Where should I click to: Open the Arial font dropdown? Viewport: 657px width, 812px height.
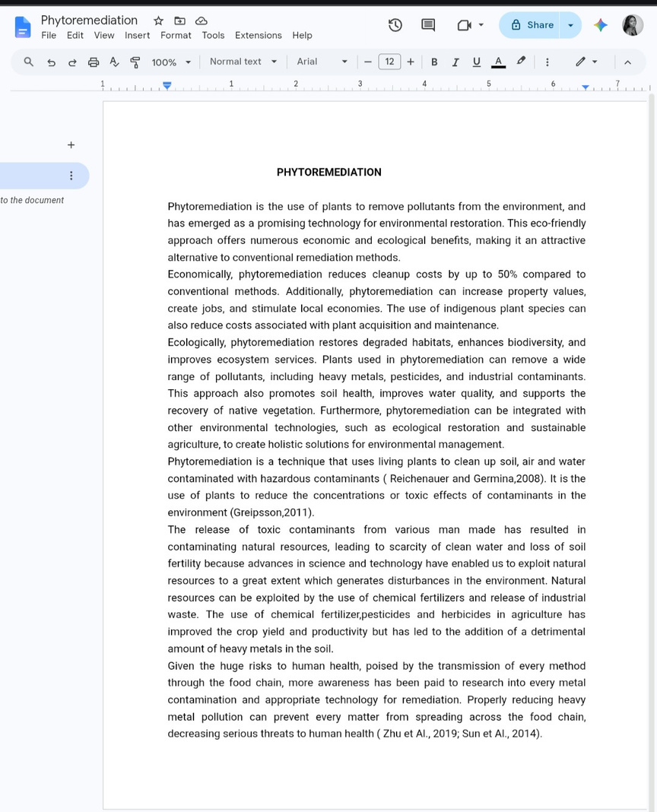pos(322,62)
